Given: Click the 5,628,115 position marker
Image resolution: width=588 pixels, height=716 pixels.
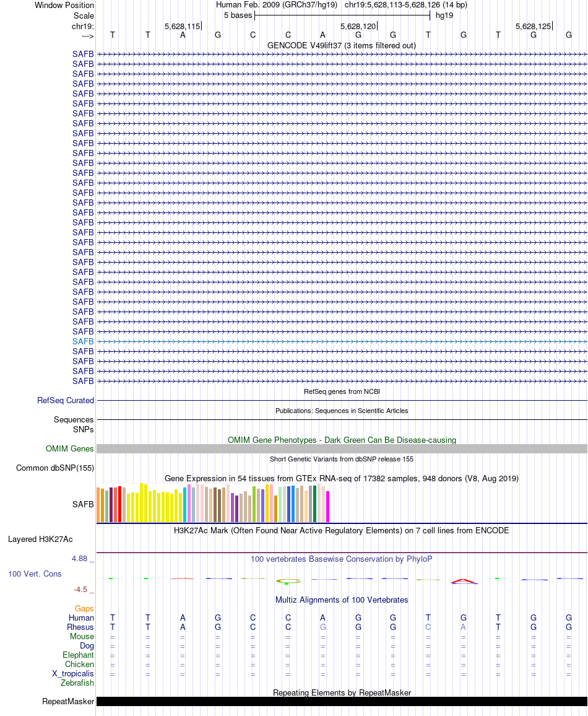Looking at the screenshot, I should tap(183, 27).
